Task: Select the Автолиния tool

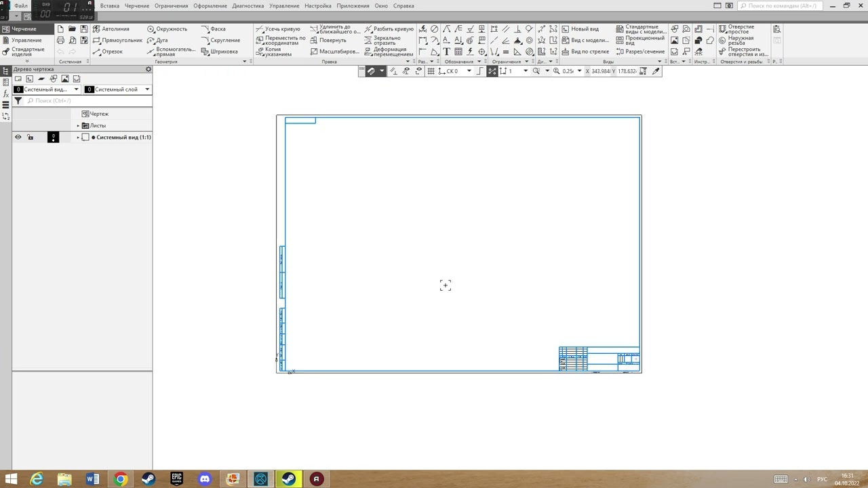Action: tap(111, 29)
